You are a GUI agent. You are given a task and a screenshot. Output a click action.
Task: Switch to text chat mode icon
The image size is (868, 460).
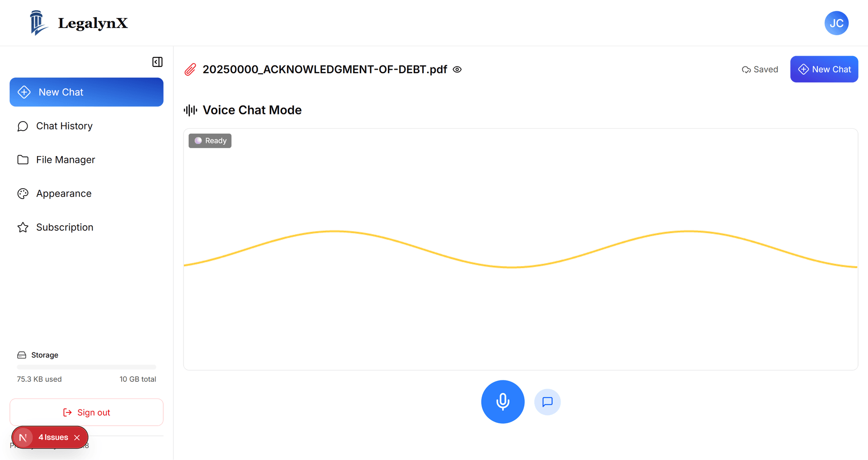point(547,402)
